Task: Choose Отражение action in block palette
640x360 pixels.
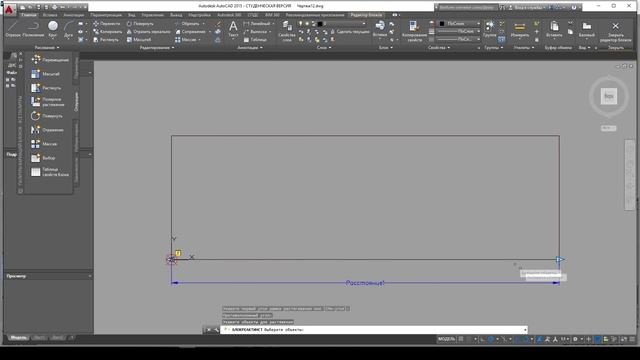Action: tap(47, 130)
